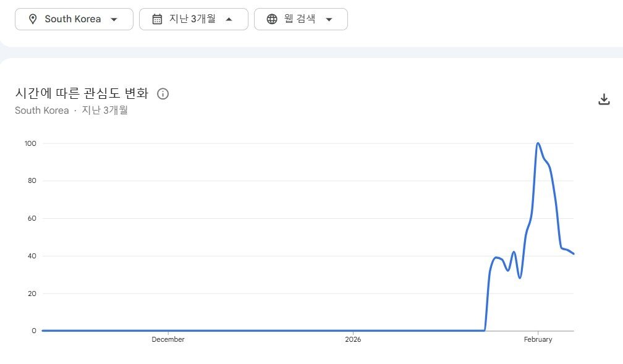Click the calendar icon in date filter

tap(157, 19)
